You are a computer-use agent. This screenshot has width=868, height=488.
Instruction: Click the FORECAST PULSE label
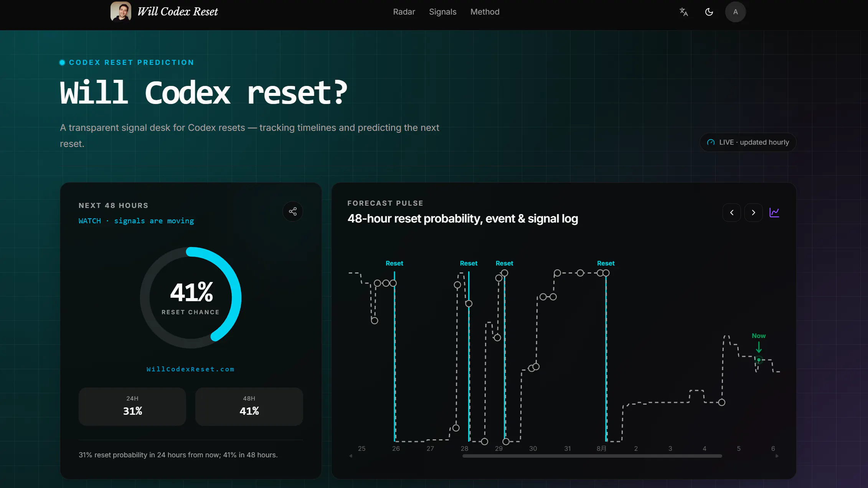coord(385,203)
